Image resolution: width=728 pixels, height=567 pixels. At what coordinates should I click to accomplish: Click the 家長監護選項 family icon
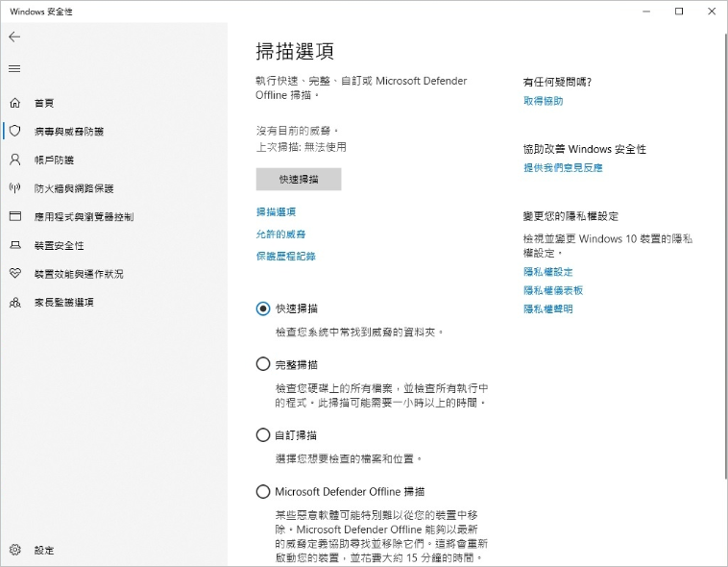14,303
